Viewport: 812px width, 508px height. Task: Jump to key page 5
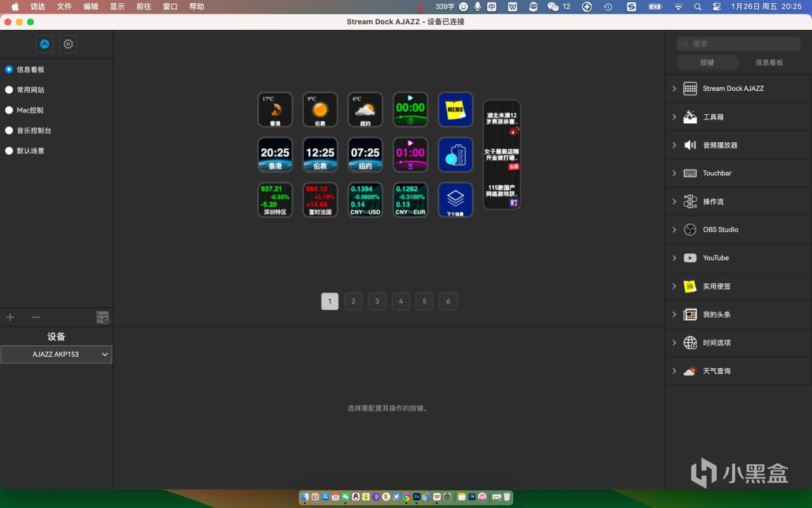click(424, 301)
